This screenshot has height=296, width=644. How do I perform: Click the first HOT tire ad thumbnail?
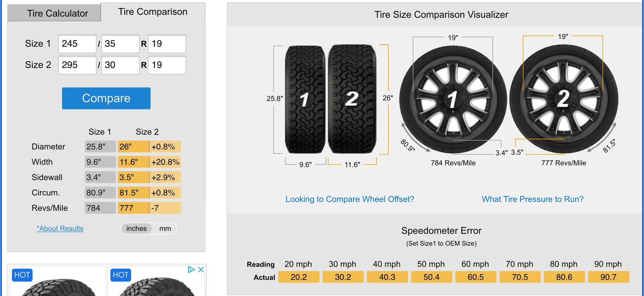point(58,281)
